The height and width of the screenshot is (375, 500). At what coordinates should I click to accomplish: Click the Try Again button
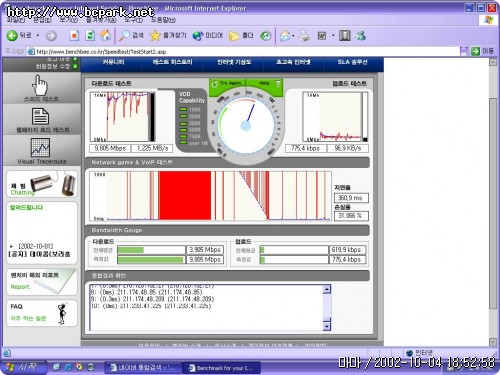tap(227, 83)
